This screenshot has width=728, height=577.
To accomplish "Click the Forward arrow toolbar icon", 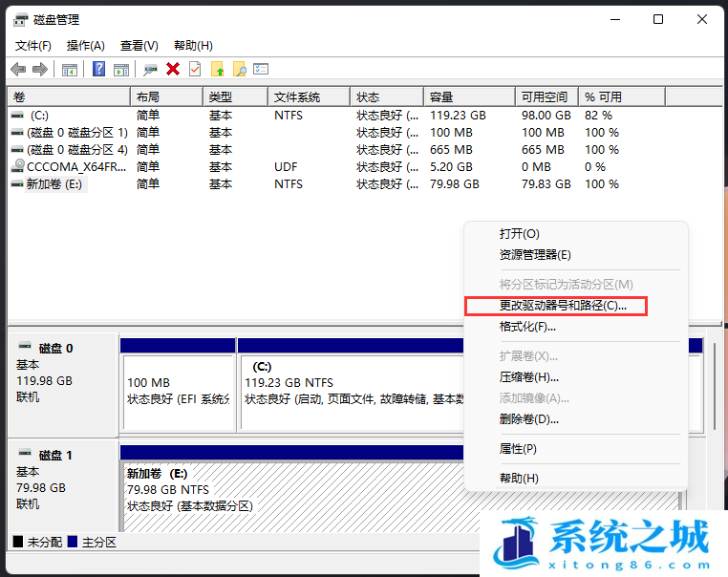I will coord(40,70).
